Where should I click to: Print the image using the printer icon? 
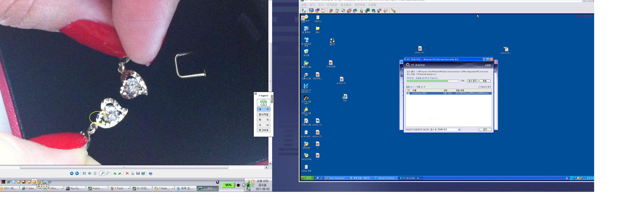click(133, 174)
